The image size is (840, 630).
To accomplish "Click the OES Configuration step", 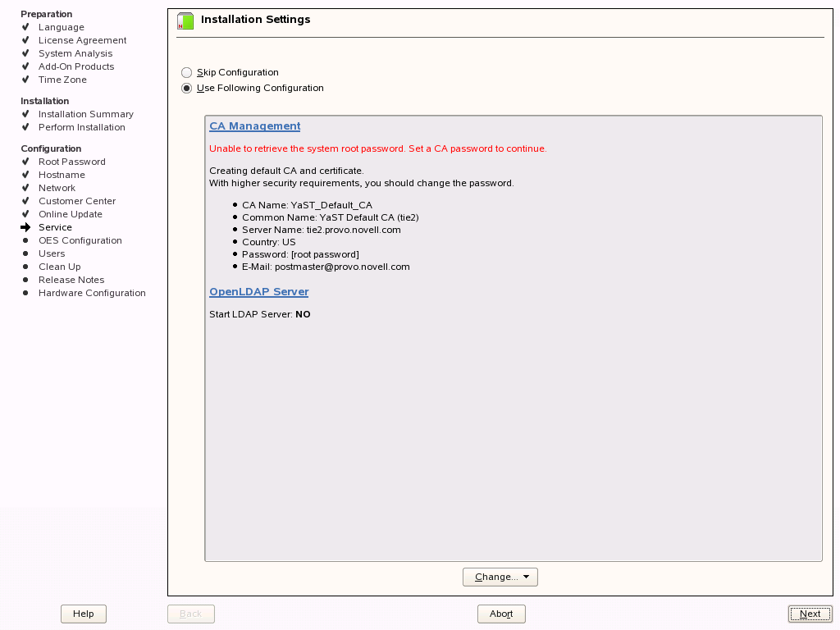I will (80, 240).
